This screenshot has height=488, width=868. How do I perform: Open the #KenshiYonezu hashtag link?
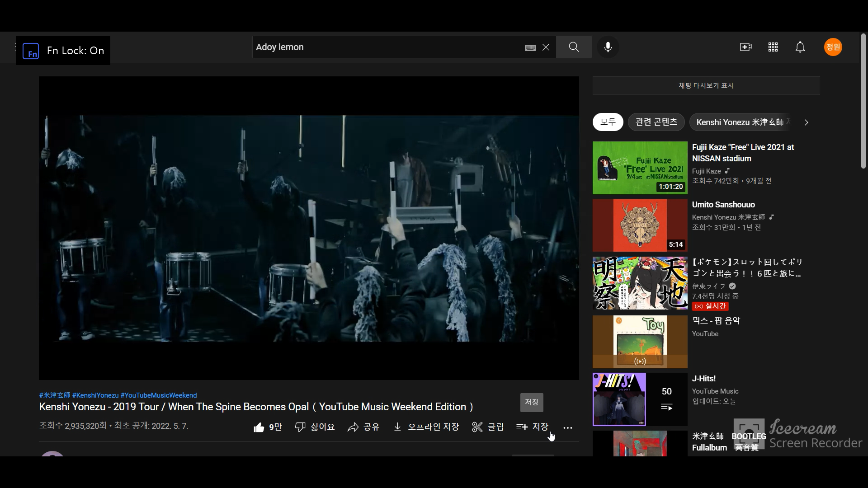click(x=95, y=395)
